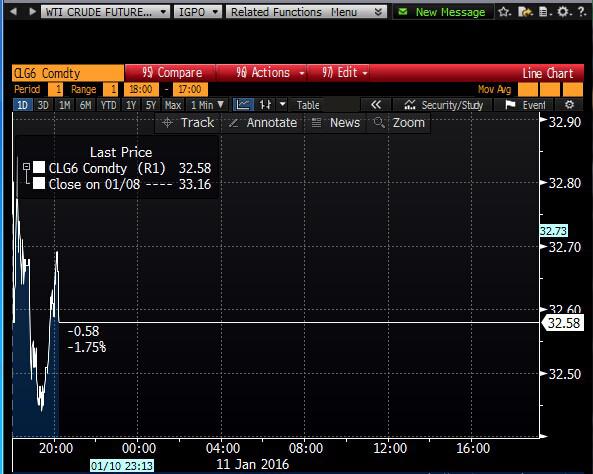Click the 32.58 last price axis label

point(563,323)
